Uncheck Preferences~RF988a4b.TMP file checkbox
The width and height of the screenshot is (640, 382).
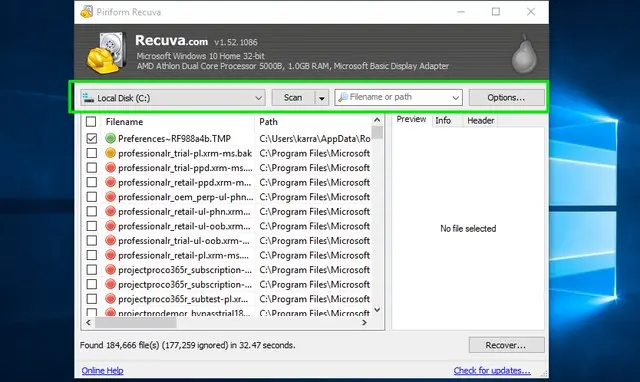click(x=92, y=138)
